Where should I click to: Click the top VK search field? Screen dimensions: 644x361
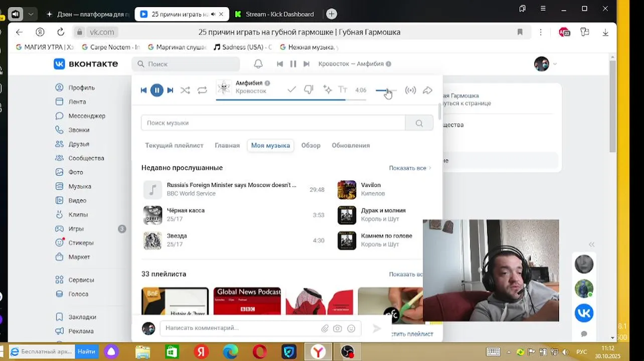tap(186, 64)
